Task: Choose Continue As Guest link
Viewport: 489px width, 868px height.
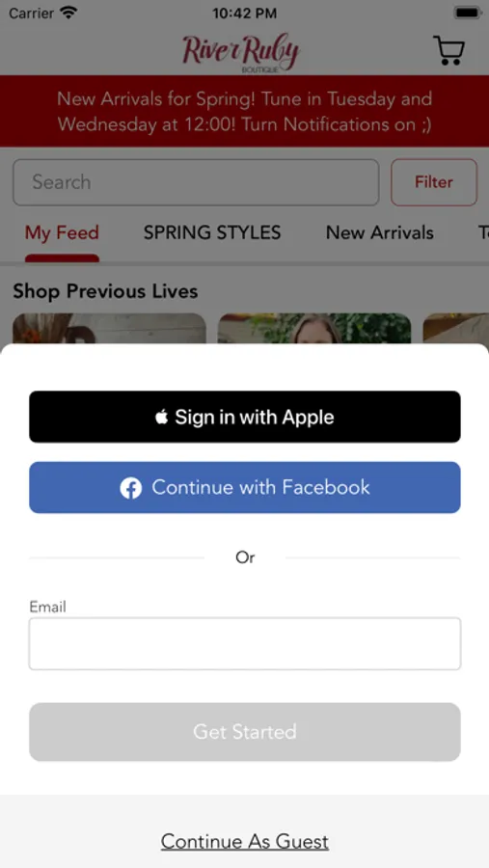Action: tap(245, 841)
